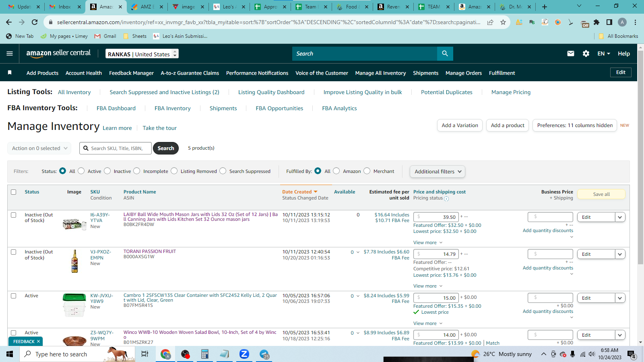Open Task View on the taskbar
Viewport: 644px width, 362px height.
tap(145, 354)
